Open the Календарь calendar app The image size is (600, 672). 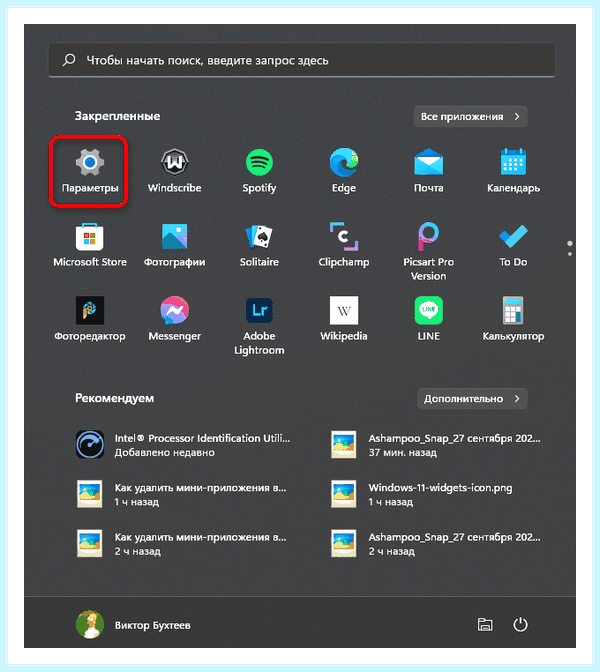[513, 171]
